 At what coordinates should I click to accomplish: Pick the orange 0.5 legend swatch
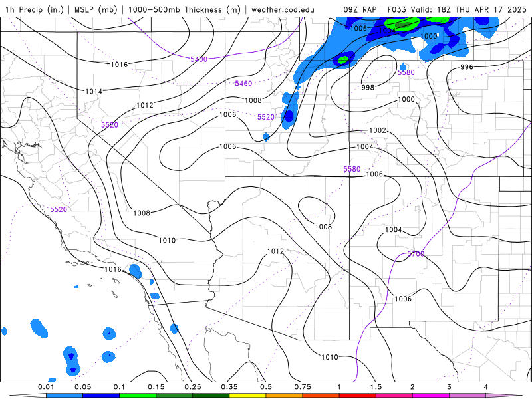pyautogui.click(x=284, y=396)
